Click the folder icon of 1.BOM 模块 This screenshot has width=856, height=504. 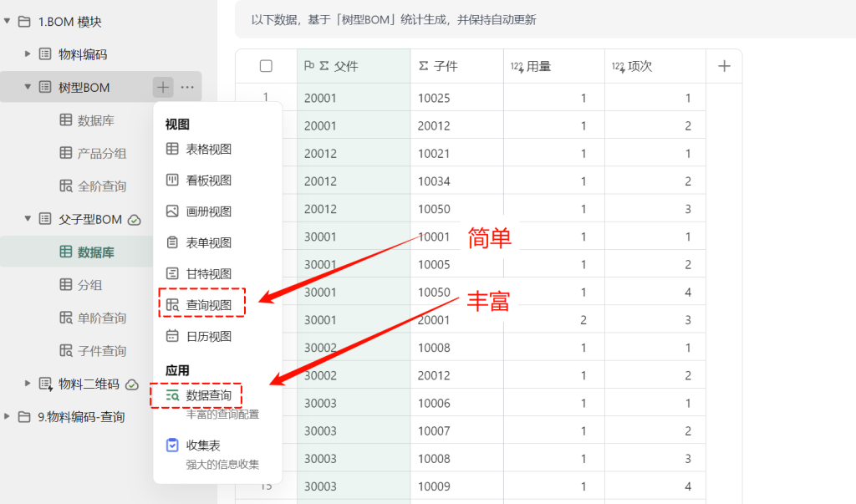(x=24, y=22)
